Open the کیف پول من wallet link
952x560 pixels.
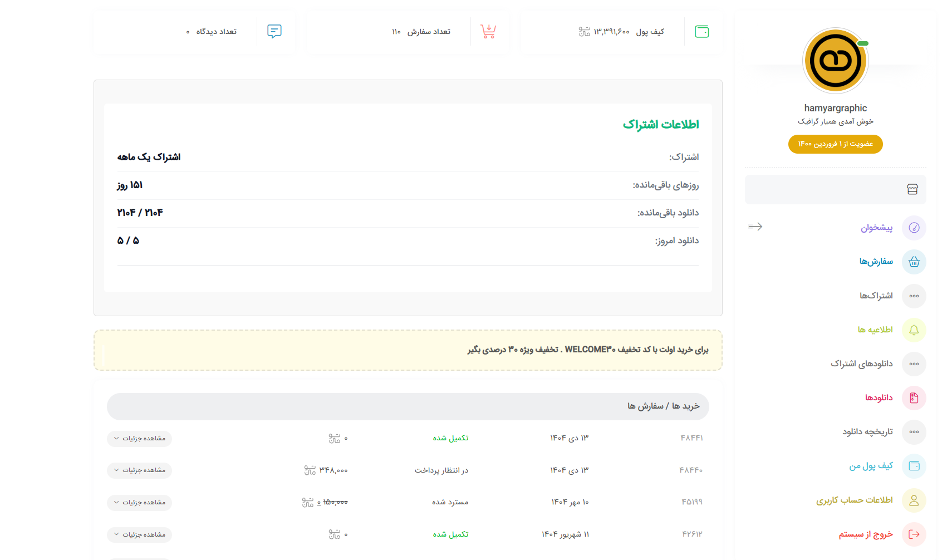pyautogui.click(x=871, y=466)
